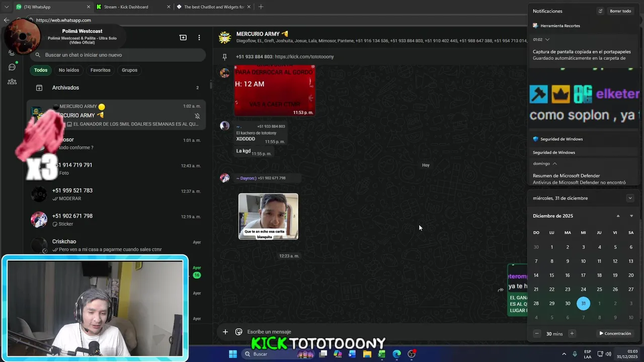
Task: Open File Explorer from taskbar
Action: point(367,354)
